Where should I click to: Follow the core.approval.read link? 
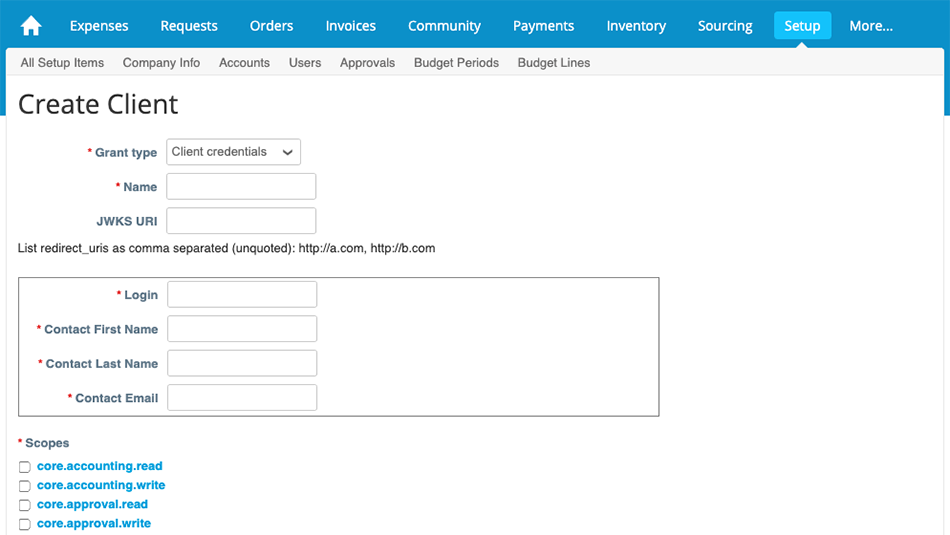click(92, 504)
